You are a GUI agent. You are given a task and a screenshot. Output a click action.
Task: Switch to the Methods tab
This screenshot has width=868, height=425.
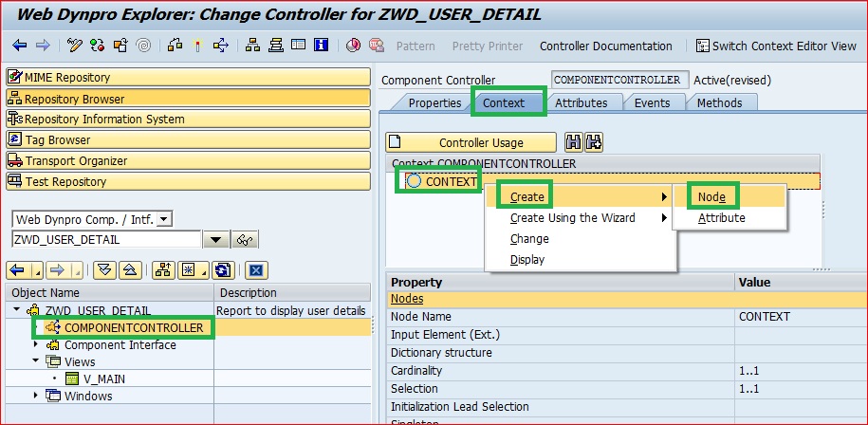point(720,102)
